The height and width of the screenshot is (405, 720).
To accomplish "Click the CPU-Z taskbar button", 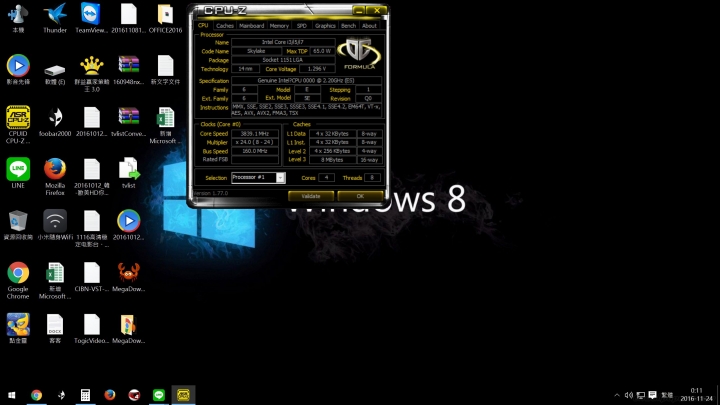I will tap(183, 395).
